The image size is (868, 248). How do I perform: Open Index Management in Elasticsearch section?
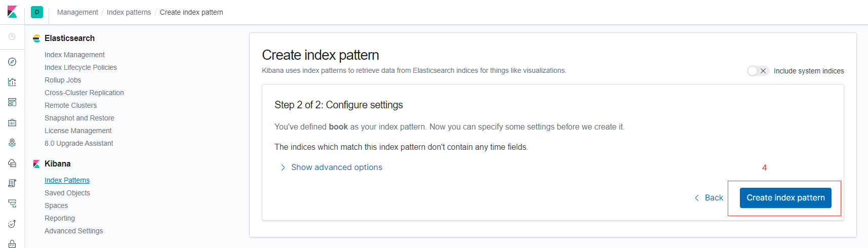[74, 55]
